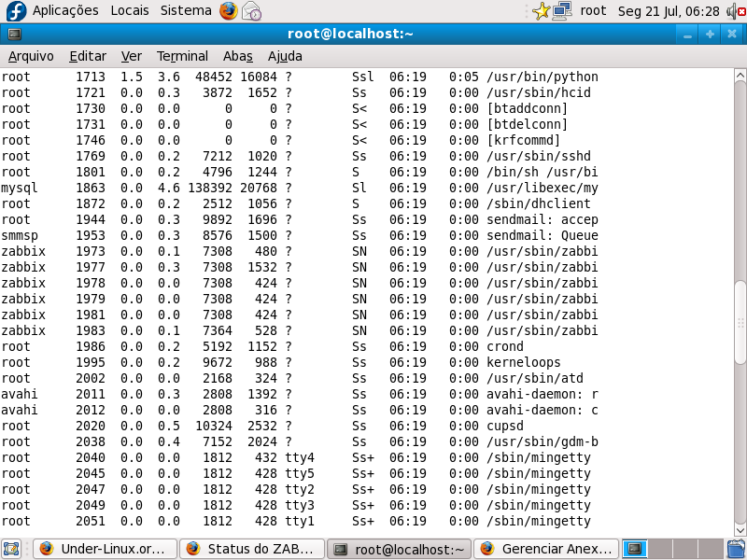The width and height of the screenshot is (747, 560).
Task: Open the Abas menu
Action: coord(238,56)
